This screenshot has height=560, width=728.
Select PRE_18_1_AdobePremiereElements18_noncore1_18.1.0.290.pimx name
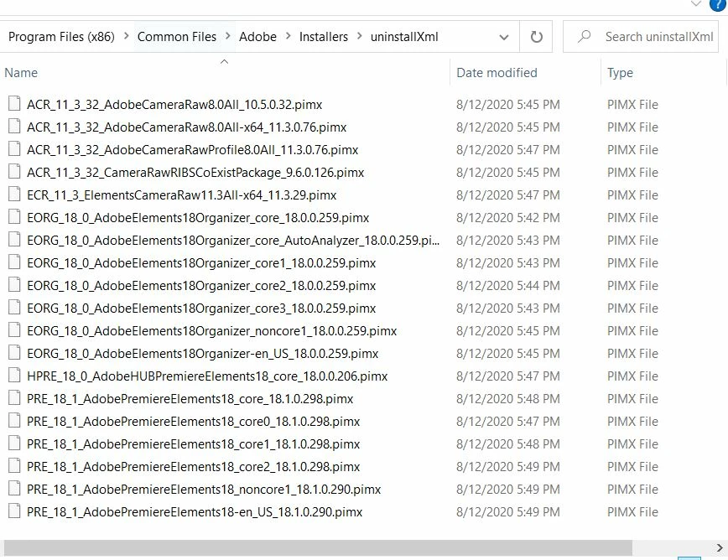tap(204, 490)
